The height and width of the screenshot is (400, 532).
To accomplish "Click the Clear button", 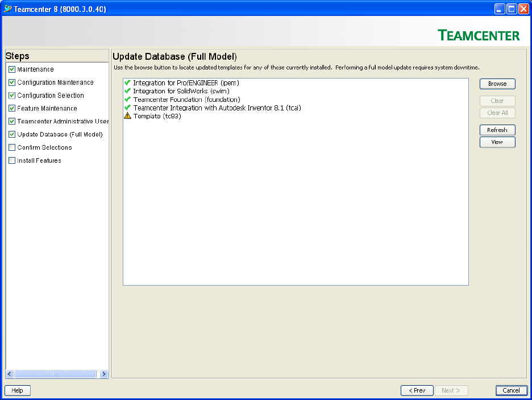I will 497,101.
